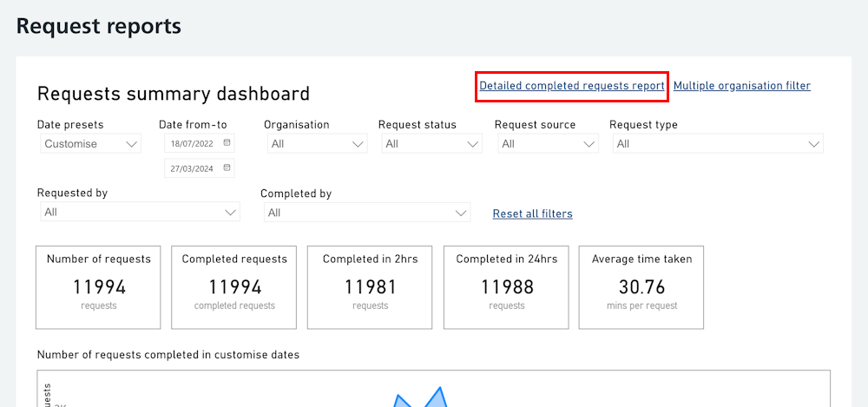The width and height of the screenshot is (868, 407).
Task: Open the Request source dropdown
Action: click(548, 144)
